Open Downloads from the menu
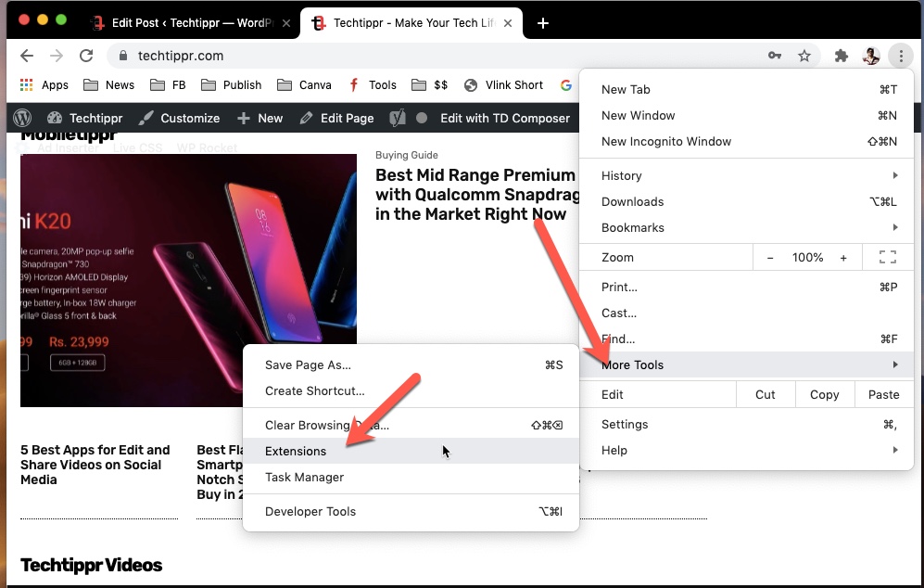The height and width of the screenshot is (588, 924). [x=746, y=201]
